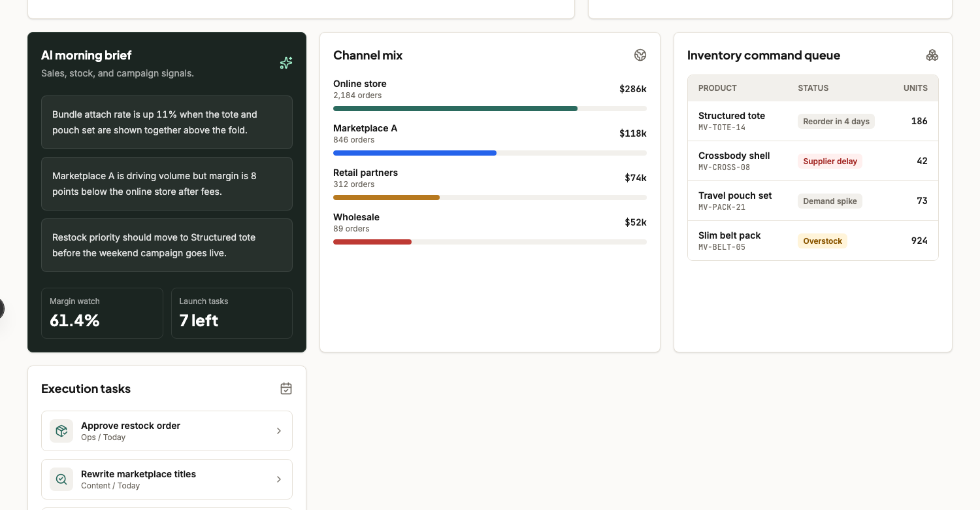The image size is (980, 510).
Task: Click the SKU MV-TOTE-14
Action: pos(722,127)
